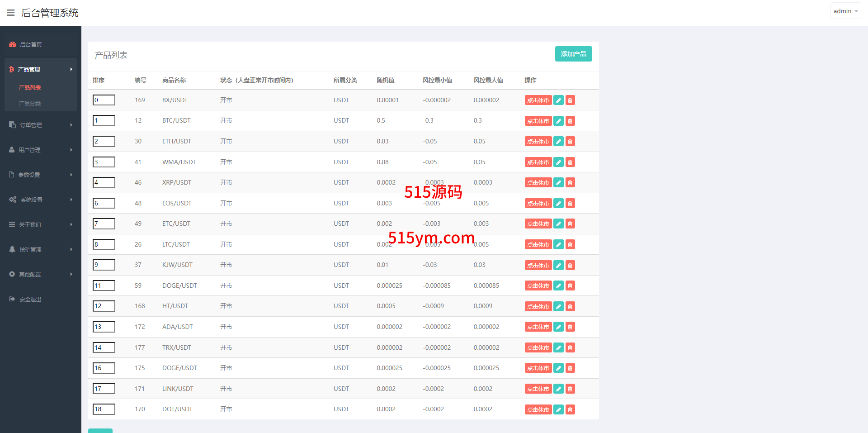
Task: Go to 后台首页 in sidebar
Action: pos(31,44)
